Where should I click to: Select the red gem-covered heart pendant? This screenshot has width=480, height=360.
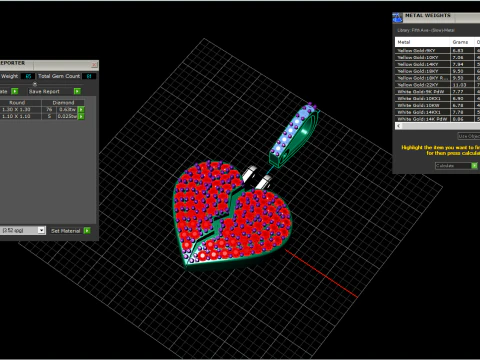tap(232, 216)
